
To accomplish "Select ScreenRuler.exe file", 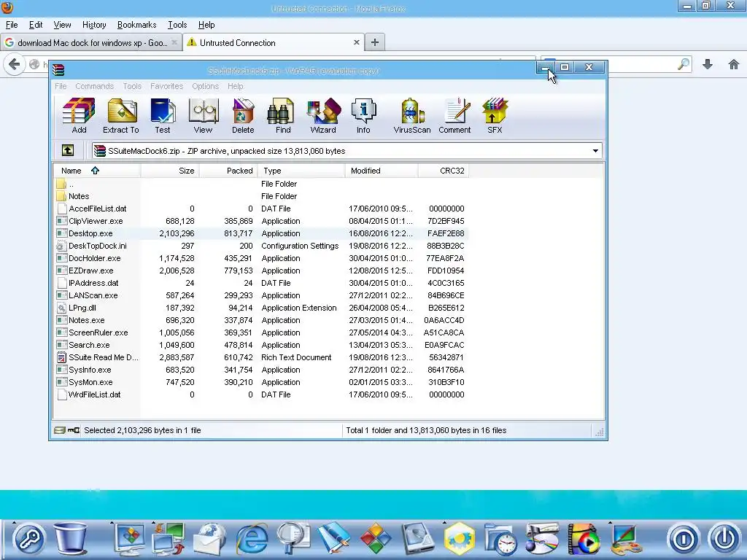I will pyautogui.click(x=261, y=332).
